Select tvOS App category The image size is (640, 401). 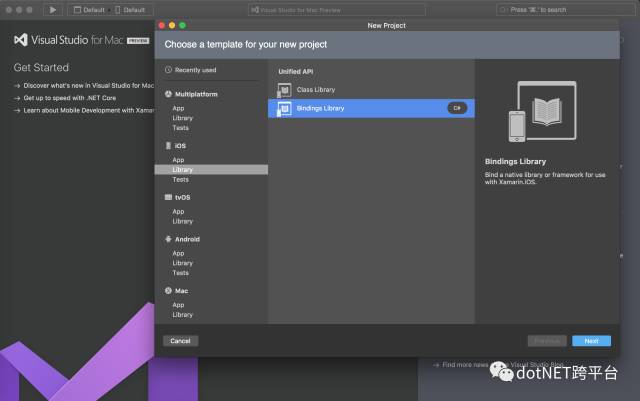[178, 212]
